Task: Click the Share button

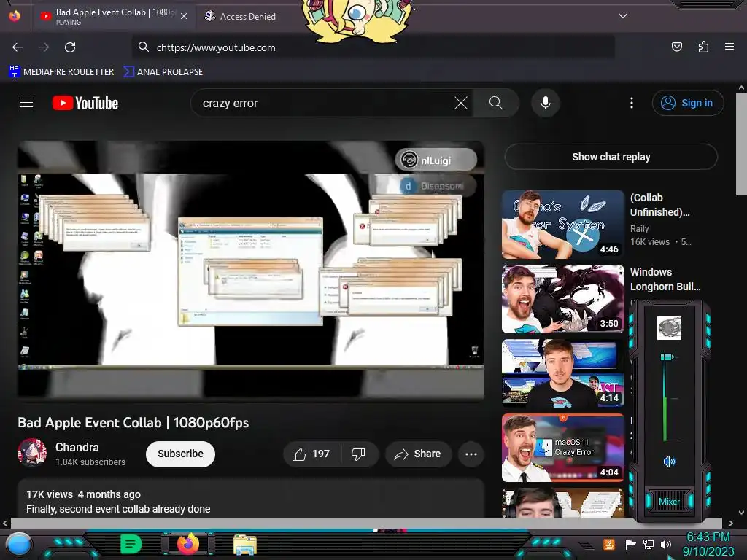Action: (x=418, y=454)
